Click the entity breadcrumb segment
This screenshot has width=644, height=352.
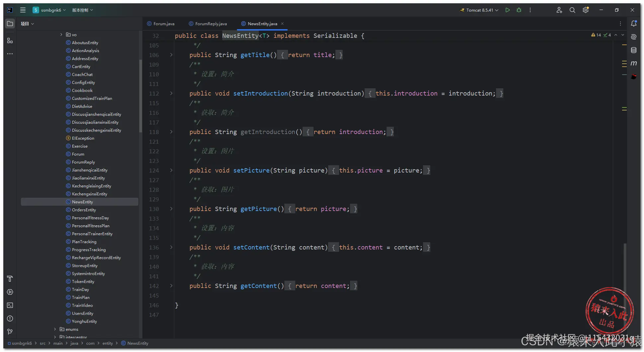click(x=107, y=343)
